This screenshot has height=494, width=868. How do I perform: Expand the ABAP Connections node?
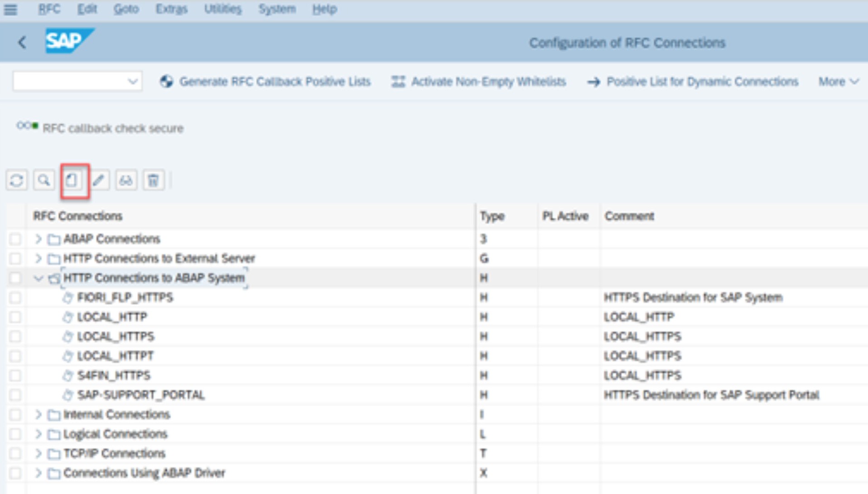(38, 238)
